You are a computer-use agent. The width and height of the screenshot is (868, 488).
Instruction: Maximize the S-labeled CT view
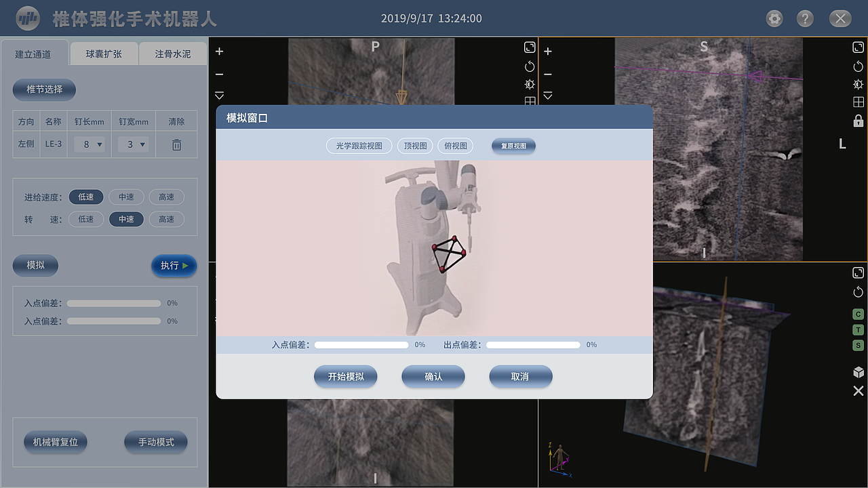tap(858, 47)
